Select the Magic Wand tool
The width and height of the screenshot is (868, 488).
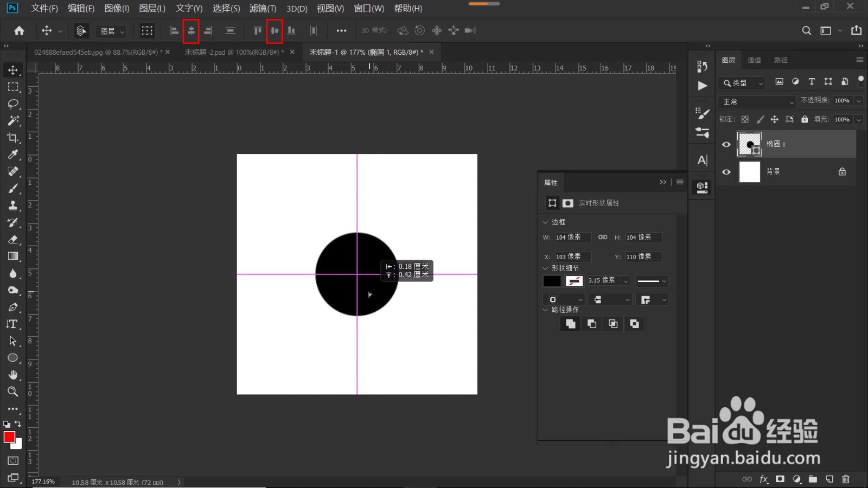tap(13, 120)
